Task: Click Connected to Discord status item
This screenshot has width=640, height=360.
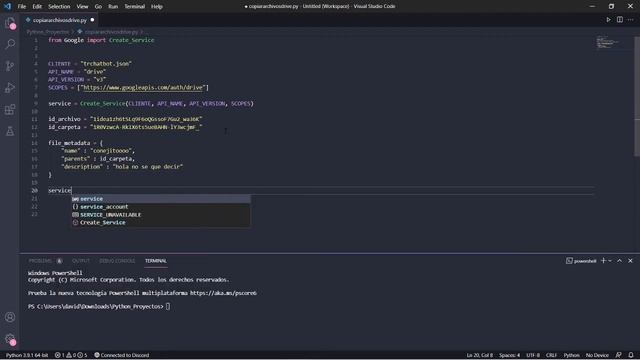Action: coord(122,355)
